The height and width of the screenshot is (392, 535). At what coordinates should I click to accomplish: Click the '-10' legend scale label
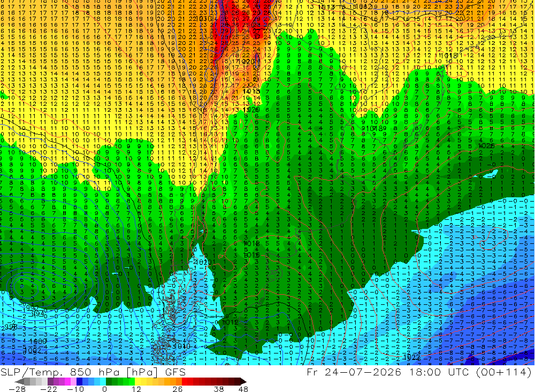(75, 389)
